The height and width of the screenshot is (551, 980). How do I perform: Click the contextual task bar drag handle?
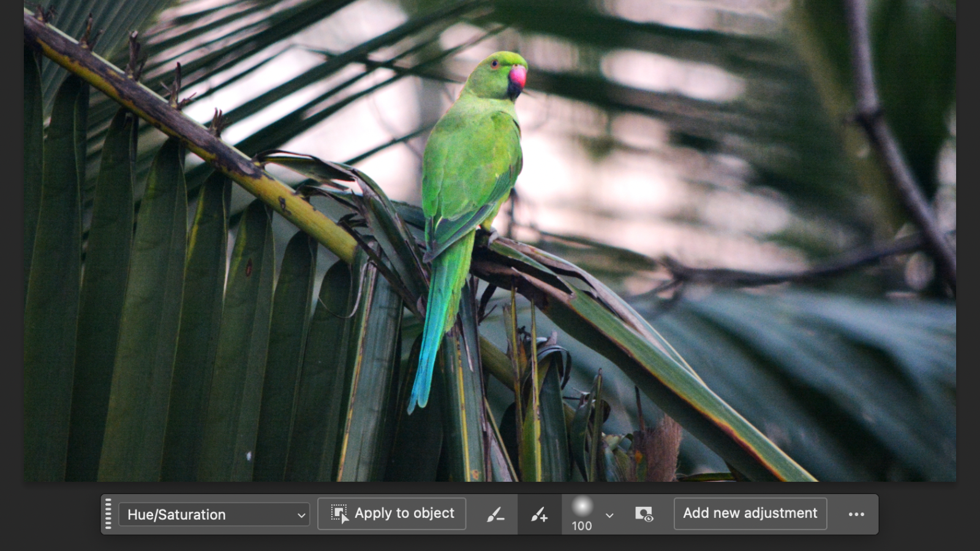coord(109,514)
